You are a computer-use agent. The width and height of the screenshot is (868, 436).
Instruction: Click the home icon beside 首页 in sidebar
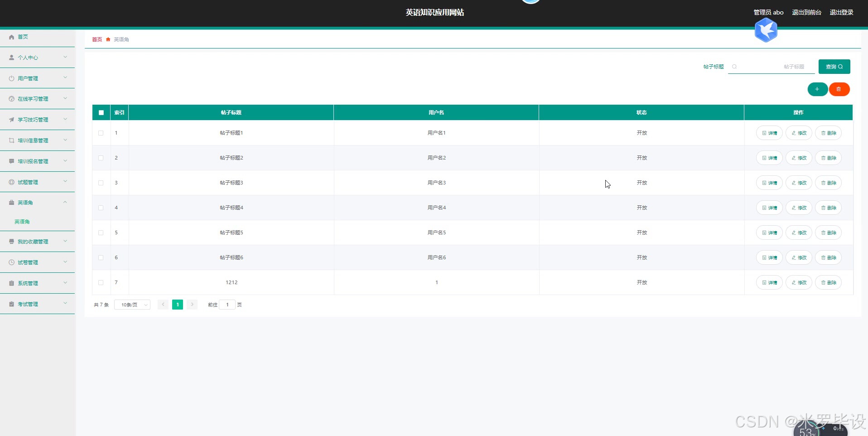(12, 37)
